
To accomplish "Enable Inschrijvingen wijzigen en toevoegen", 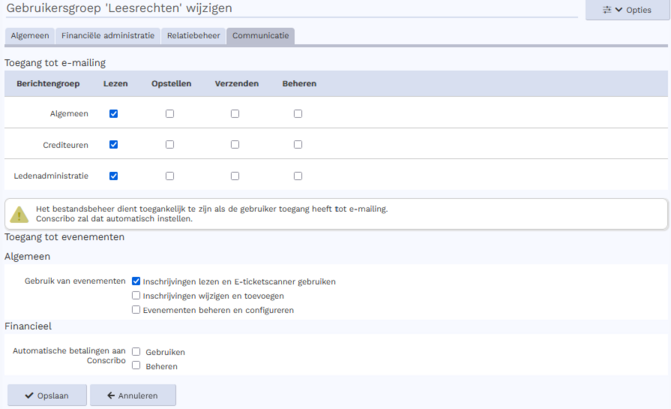I will click(136, 295).
